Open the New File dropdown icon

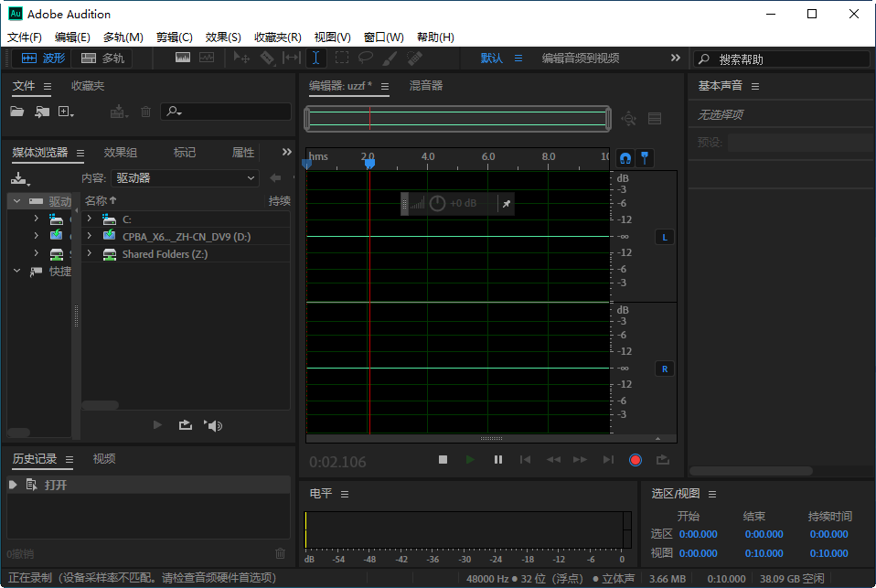[66, 112]
